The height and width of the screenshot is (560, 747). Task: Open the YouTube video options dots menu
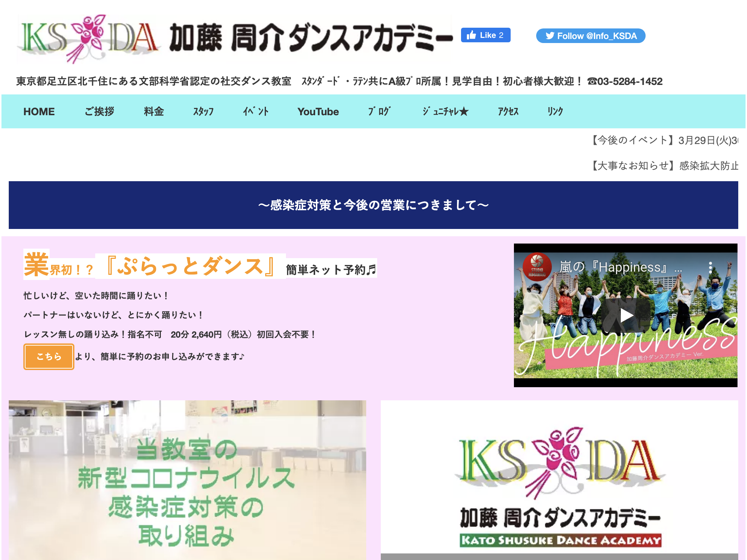point(710,268)
